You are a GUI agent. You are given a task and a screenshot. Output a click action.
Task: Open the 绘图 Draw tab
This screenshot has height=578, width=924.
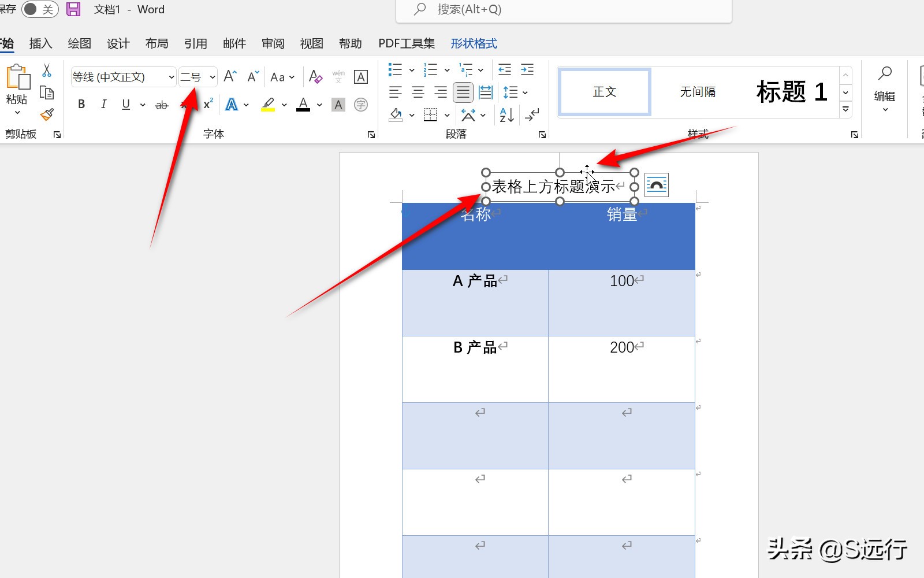[x=79, y=43]
